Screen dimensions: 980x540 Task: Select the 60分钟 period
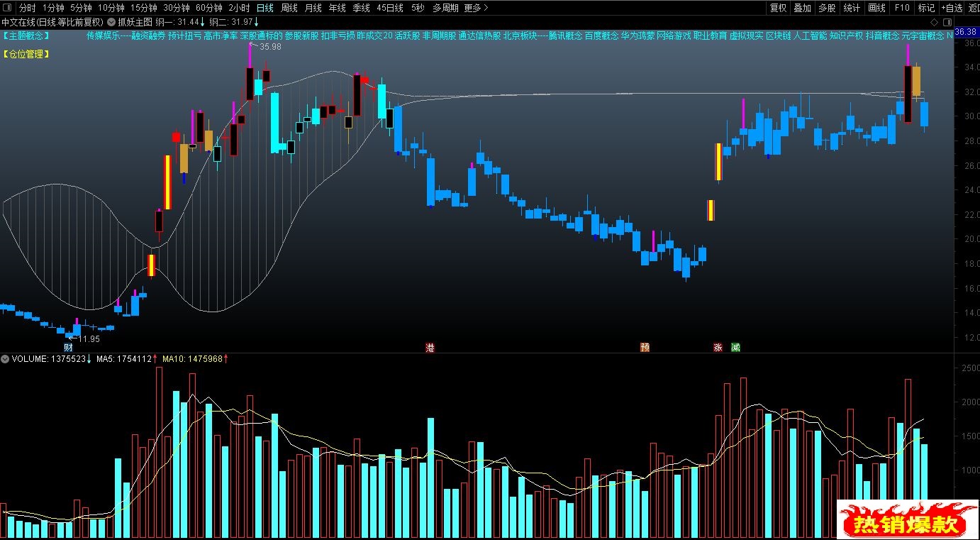click(x=208, y=8)
